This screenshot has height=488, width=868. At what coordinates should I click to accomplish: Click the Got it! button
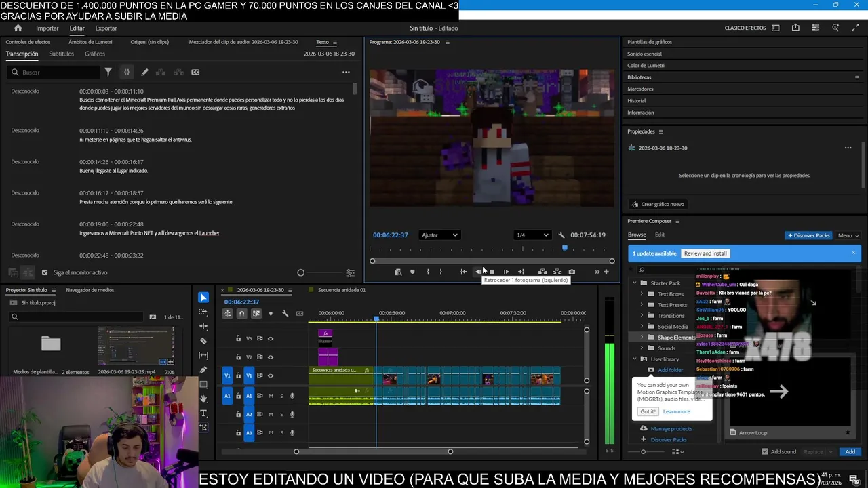pyautogui.click(x=648, y=411)
